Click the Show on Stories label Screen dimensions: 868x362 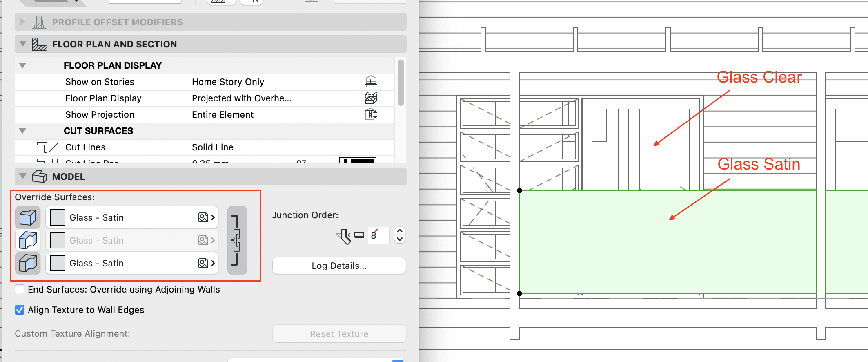pos(100,82)
